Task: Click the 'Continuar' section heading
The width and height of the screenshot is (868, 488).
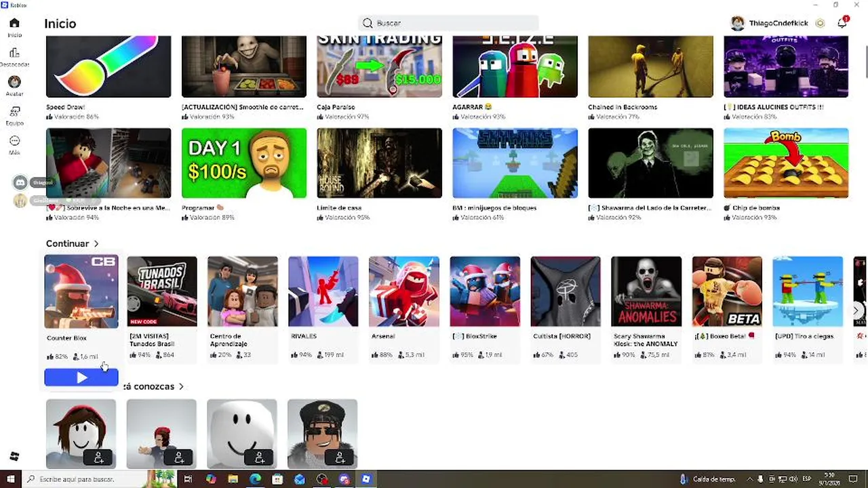Action: pyautogui.click(x=67, y=243)
